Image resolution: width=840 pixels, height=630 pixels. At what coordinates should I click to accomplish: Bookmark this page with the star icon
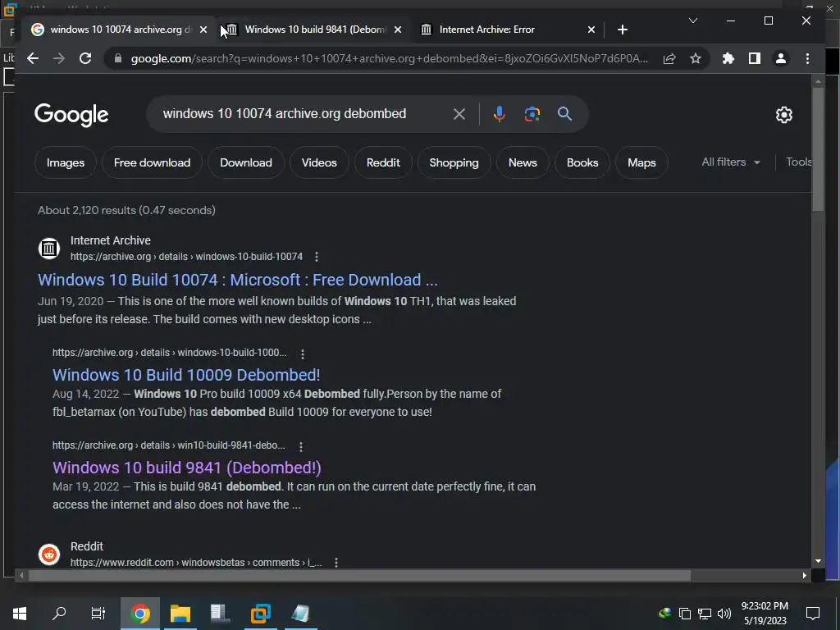click(x=696, y=58)
